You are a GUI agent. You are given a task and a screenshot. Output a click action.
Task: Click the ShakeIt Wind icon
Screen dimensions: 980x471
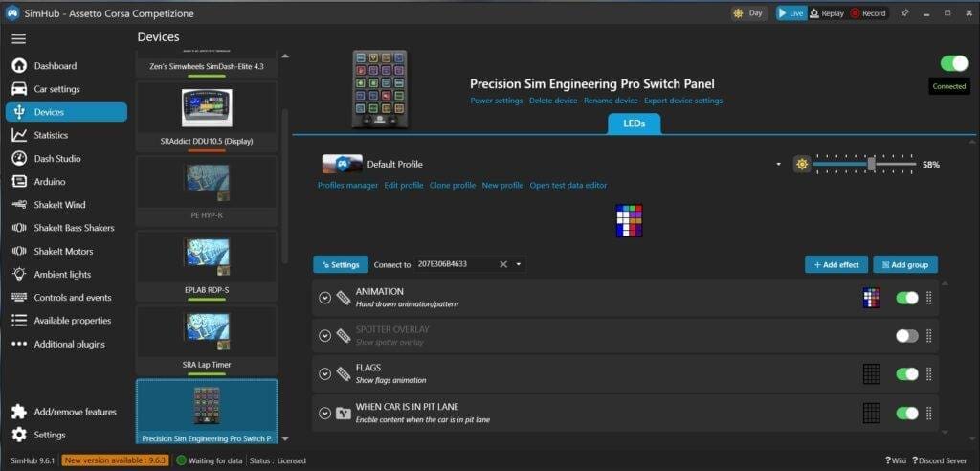click(x=19, y=205)
